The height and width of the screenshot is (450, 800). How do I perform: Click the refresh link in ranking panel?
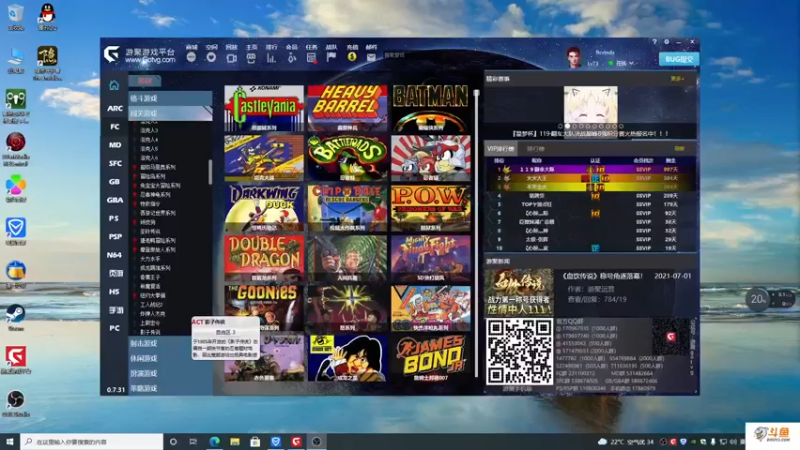679,148
